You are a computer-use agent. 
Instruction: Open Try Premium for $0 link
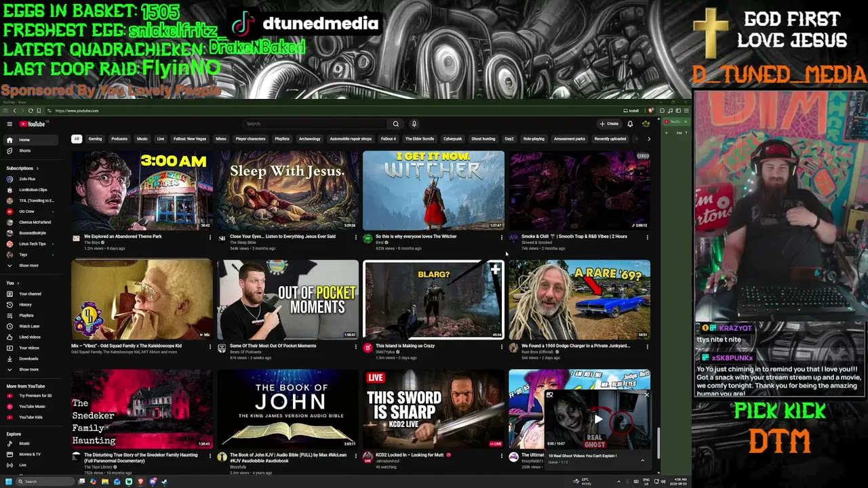tap(36, 395)
